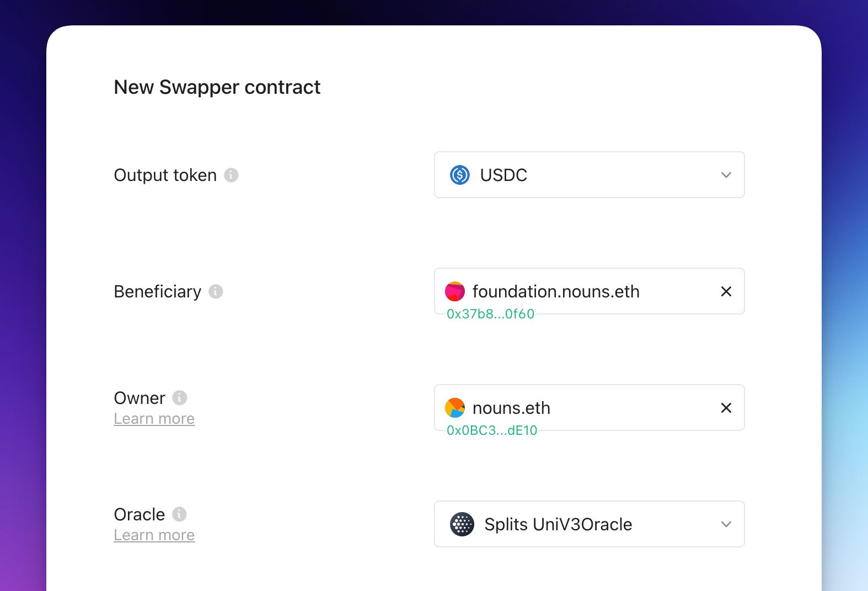
Task: Click the foundation.nouns.eth beneficiary field
Action: (590, 291)
